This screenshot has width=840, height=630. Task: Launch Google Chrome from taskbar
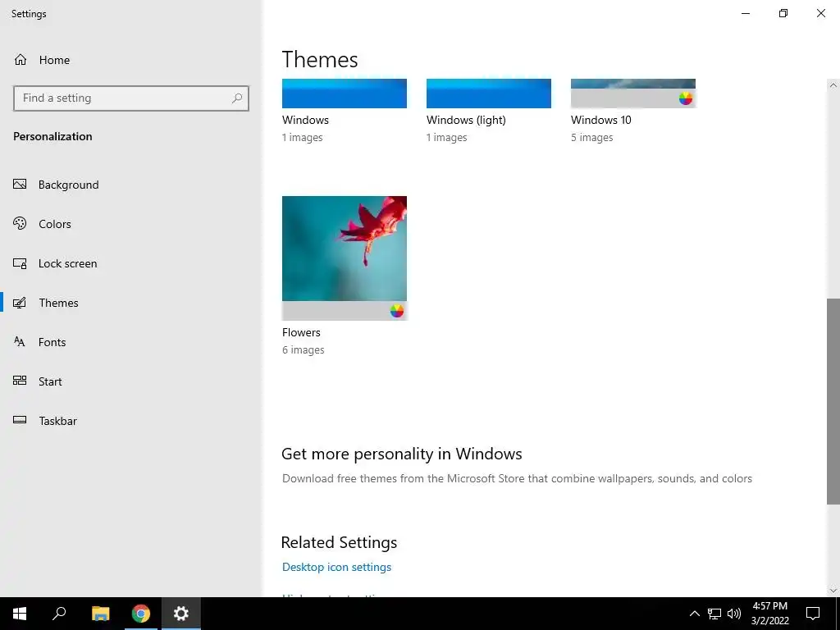(x=141, y=614)
